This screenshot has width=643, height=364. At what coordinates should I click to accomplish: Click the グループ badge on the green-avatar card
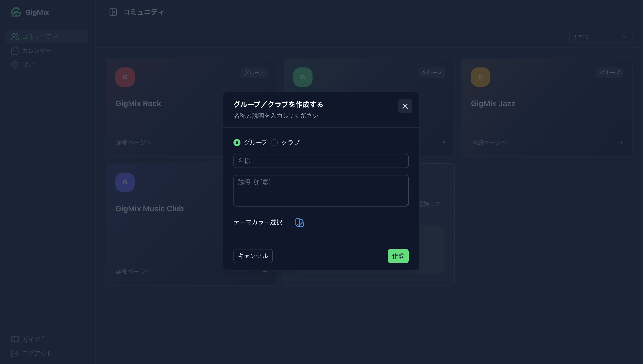432,72
